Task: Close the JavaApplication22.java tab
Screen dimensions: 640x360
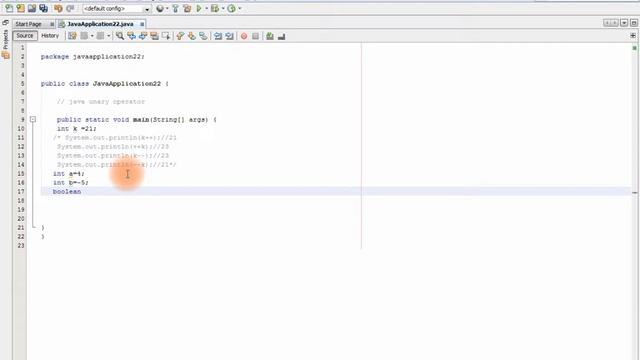Action: [142, 24]
